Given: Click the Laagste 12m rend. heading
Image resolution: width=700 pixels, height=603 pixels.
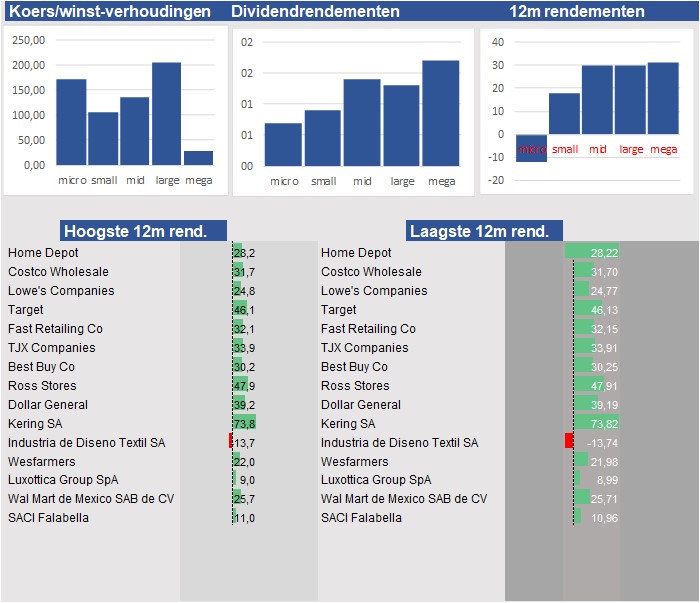Looking at the screenshot, I should pyautogui.click(x=484, y=231).
